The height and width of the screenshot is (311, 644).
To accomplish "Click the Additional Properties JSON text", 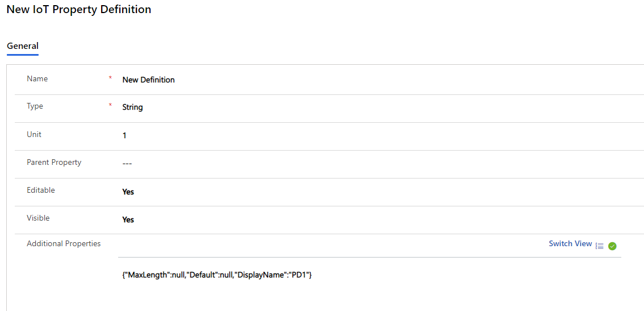I will [217, 276].
